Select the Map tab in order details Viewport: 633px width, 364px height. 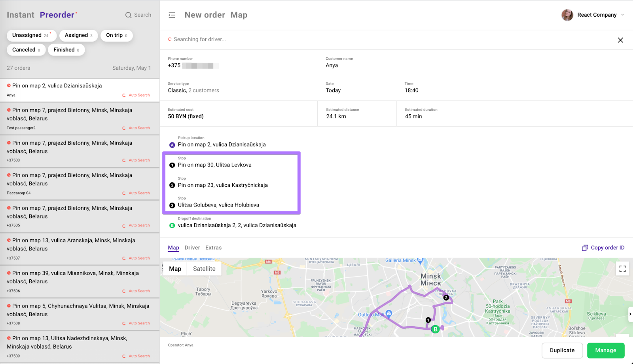(173, 248)
